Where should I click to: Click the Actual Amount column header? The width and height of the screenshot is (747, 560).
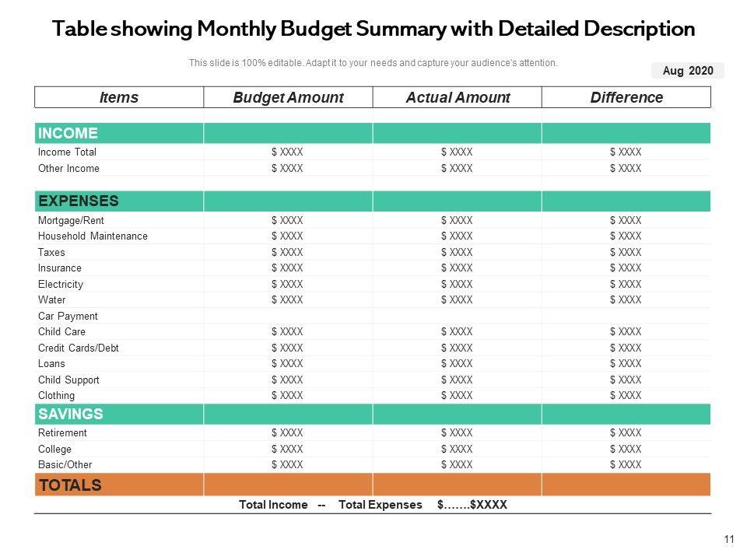tap(458, 97)
